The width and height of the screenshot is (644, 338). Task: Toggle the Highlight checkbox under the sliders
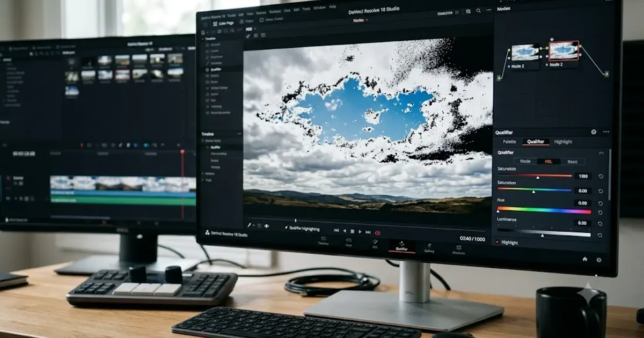[497, 242]
